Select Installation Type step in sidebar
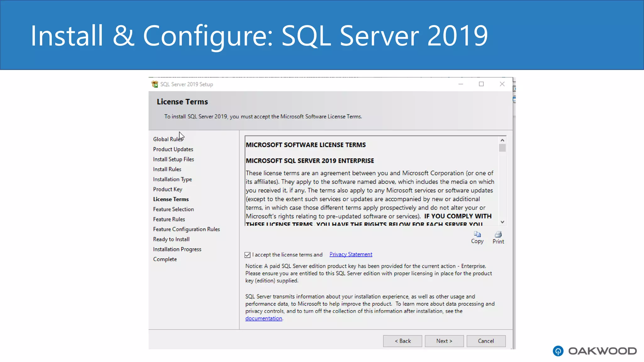The height and width of the screenshot is (362, 644). pos(172,179)
